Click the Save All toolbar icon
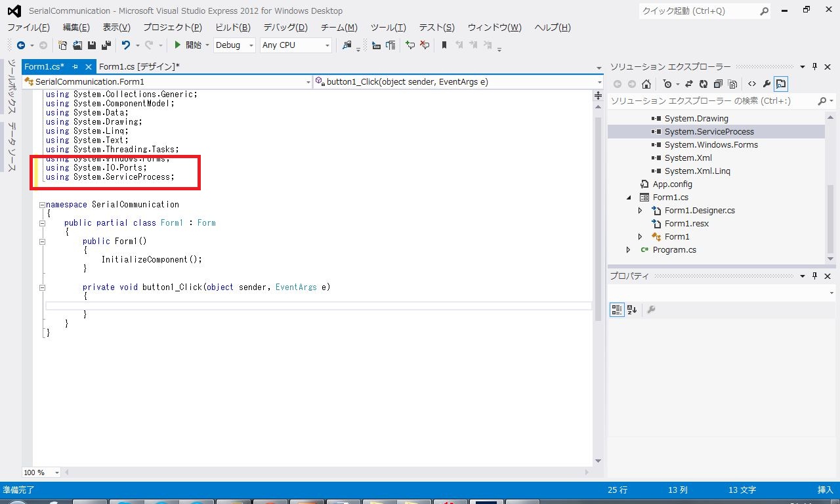840x504 pixels. coord(105,45)
